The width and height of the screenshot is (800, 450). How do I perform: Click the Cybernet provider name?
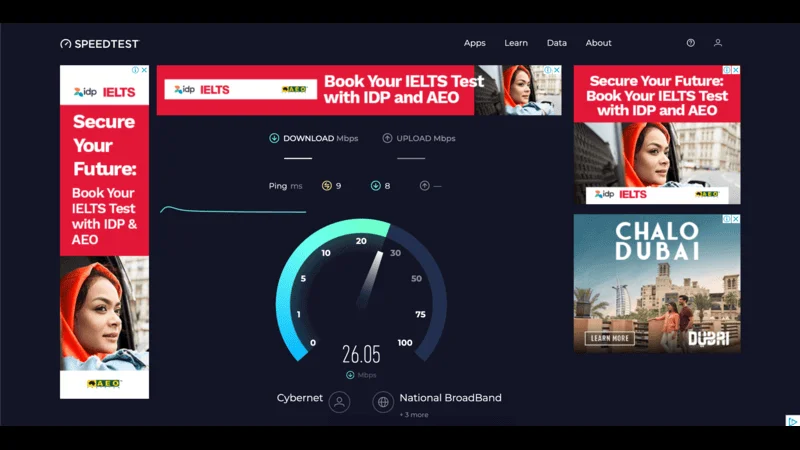coord(299,397)
